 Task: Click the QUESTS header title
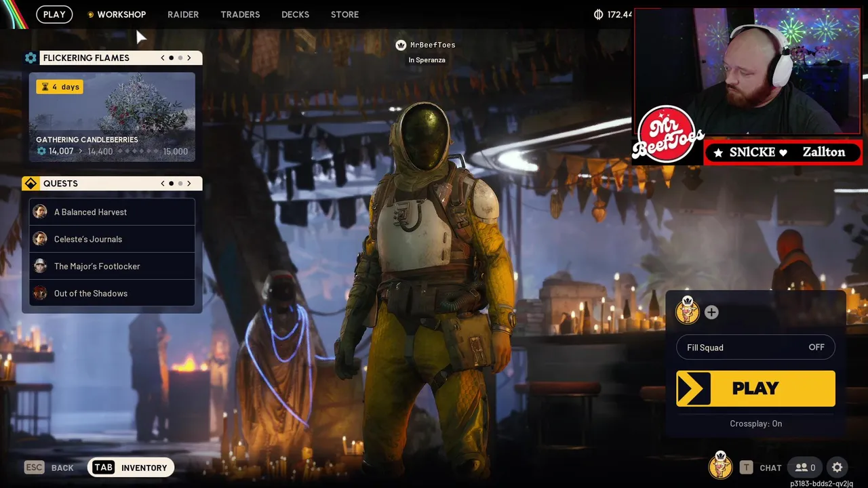(x=60, y=184)
